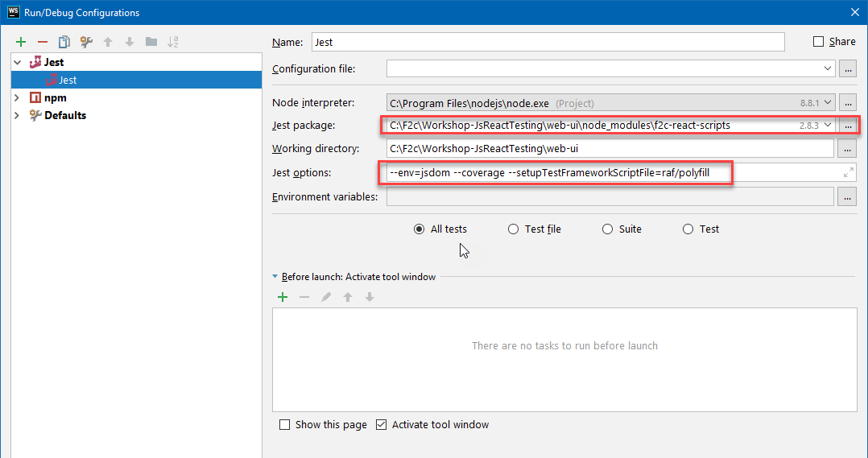Image resolution: width=868 pixels, height=458 pixels.
Task: Select the npm node in the tree
Action: pos(56,98)
